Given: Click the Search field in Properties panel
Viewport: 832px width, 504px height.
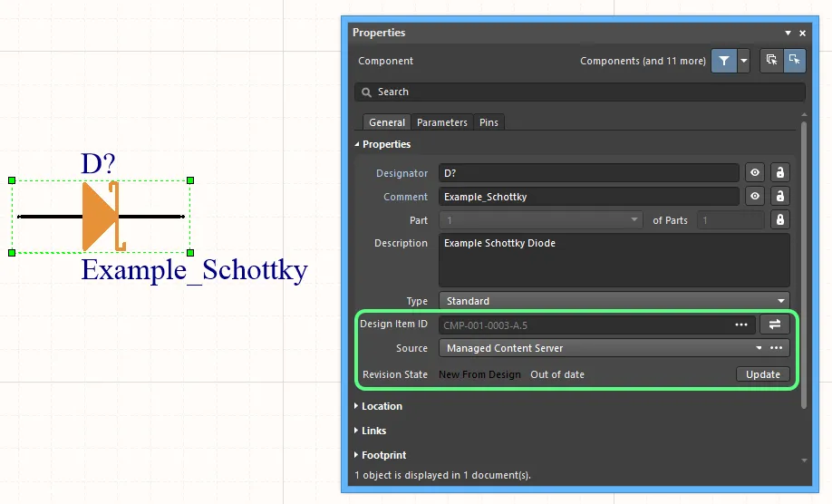Looking at the screenshot, I should tap(580, 92).
